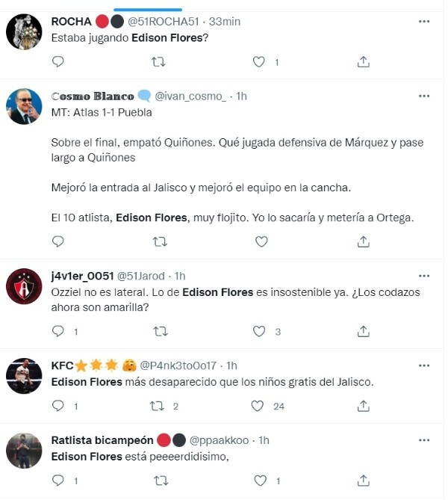Image resolution: width=448 pixels, height=500 pixels.
Task: Retweet Cosmo Blanco's Atlas 1-1 Puebla tweet
Action: (x=160, y=241)
